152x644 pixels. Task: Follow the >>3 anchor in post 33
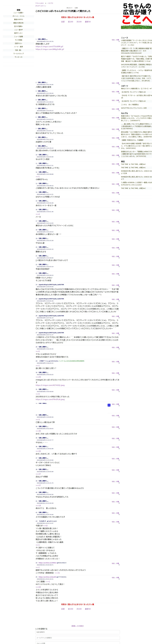pos(38,420)
